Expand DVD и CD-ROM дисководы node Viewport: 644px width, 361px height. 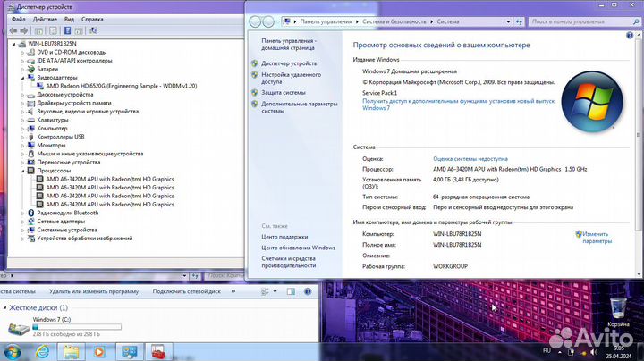(x=22, y=53)
